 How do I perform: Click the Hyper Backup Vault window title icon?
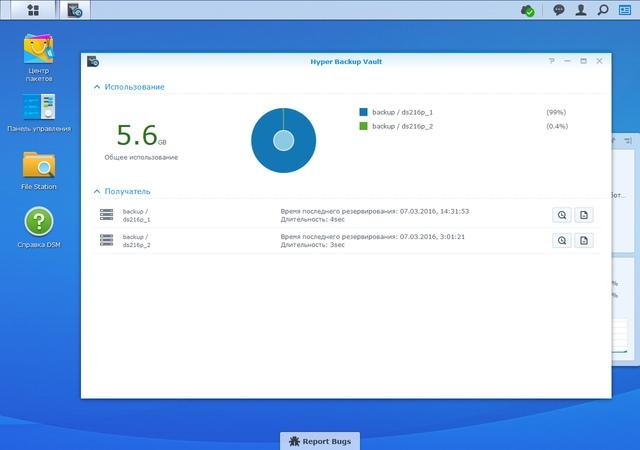pos(93,61)
